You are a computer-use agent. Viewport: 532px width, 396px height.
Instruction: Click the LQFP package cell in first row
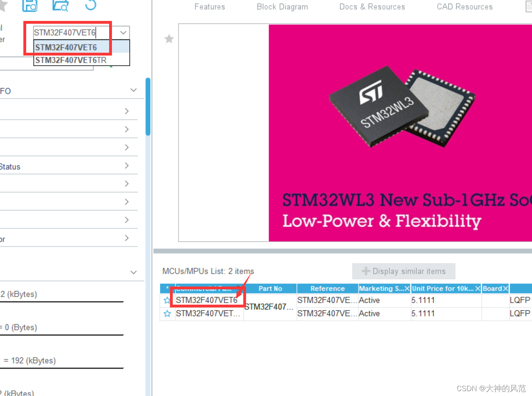[520, 300]
